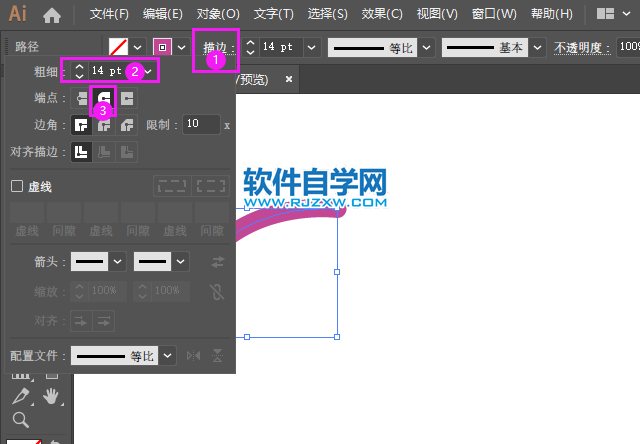
Task: Click the arrowhead scale link icon
Action: pos(217,291)
